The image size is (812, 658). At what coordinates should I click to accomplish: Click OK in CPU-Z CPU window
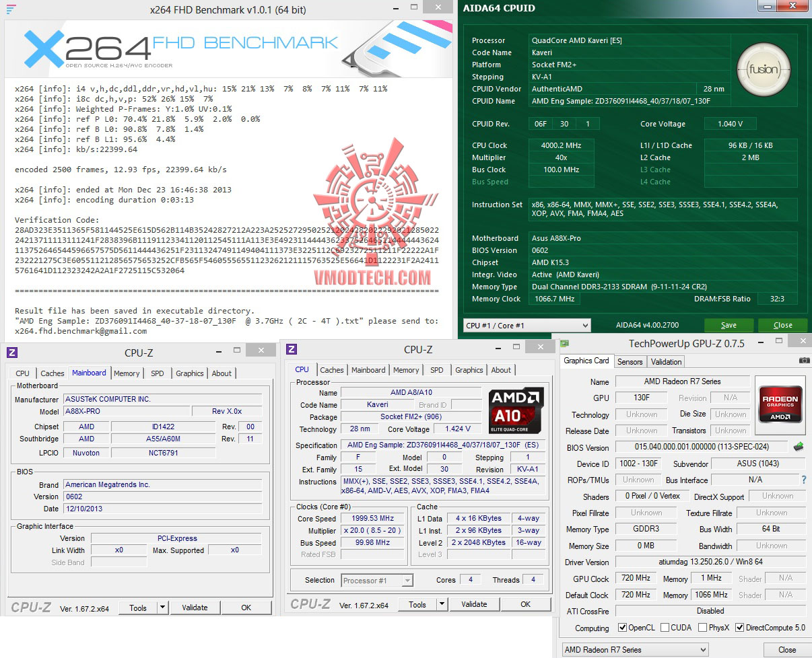[526, 605]
